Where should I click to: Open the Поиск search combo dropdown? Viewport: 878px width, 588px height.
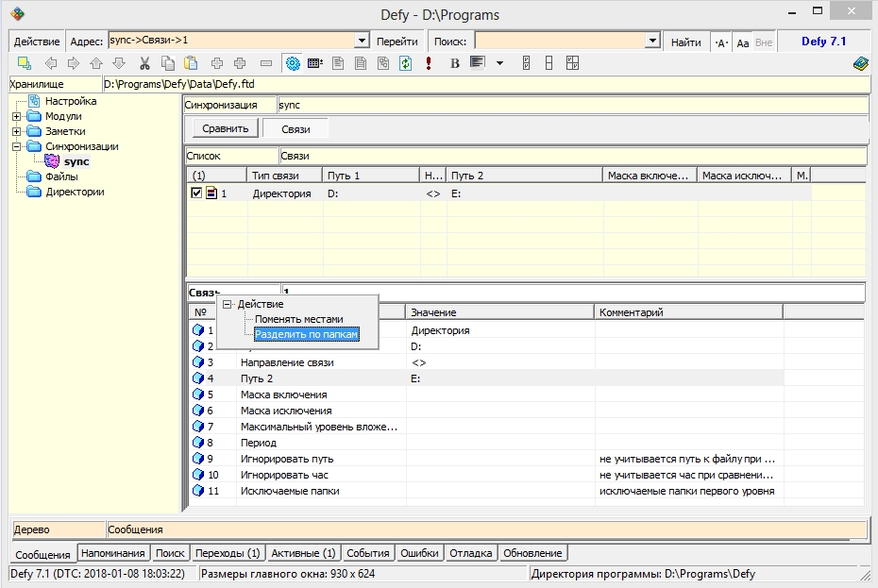652,41
